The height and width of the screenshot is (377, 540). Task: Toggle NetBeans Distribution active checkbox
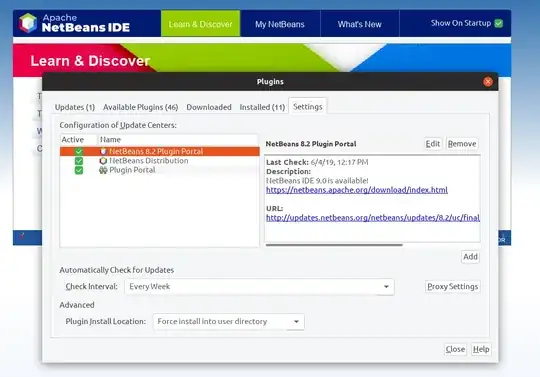pos(79,161)
